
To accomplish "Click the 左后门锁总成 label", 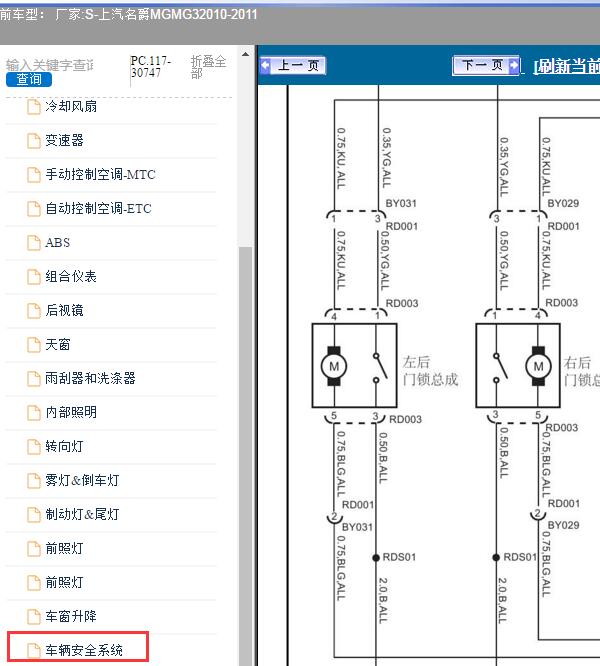I will (430, 370).
